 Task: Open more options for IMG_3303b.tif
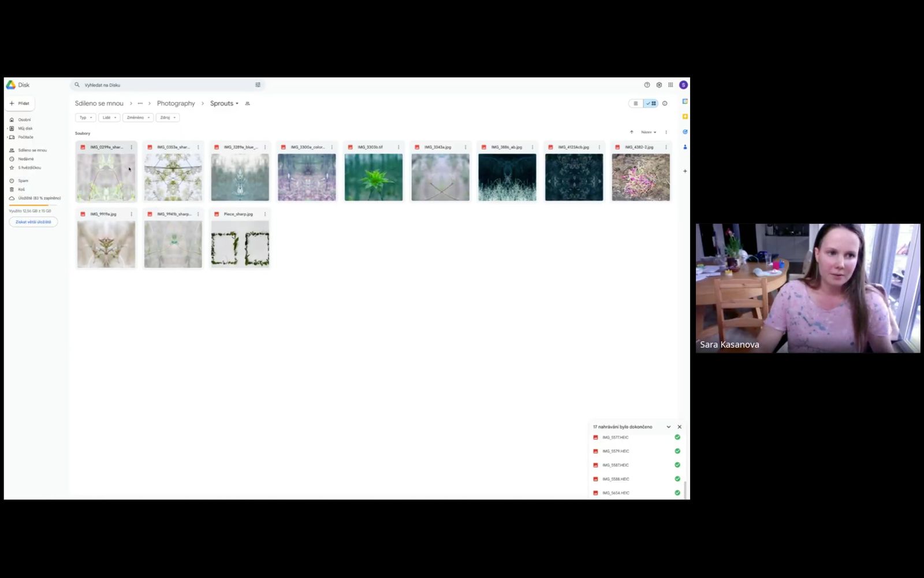(x=398, y=147)
